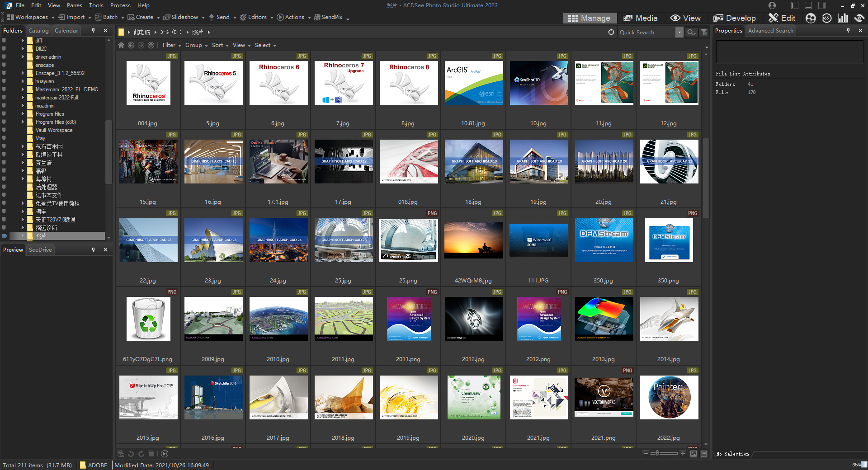Click the quick search magnifier icon
The image size is (868, 470).
(691, 32)
